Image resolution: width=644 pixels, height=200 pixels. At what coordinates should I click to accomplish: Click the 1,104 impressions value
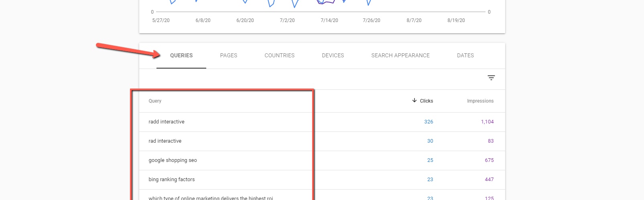coord(487,122)
